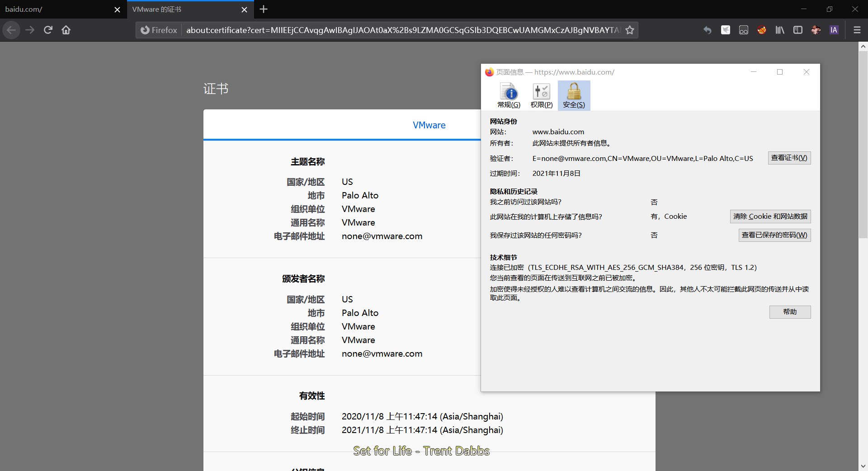
Task: Click the vertical scrollbar thumb
Action: tap(863, 144)
